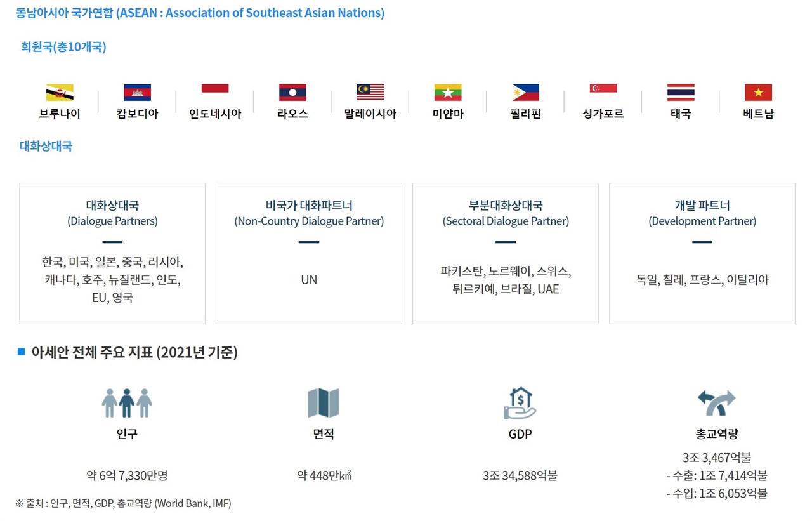Select the 말레이시아 country label
The image size is (812, 521).
(370, 114)
